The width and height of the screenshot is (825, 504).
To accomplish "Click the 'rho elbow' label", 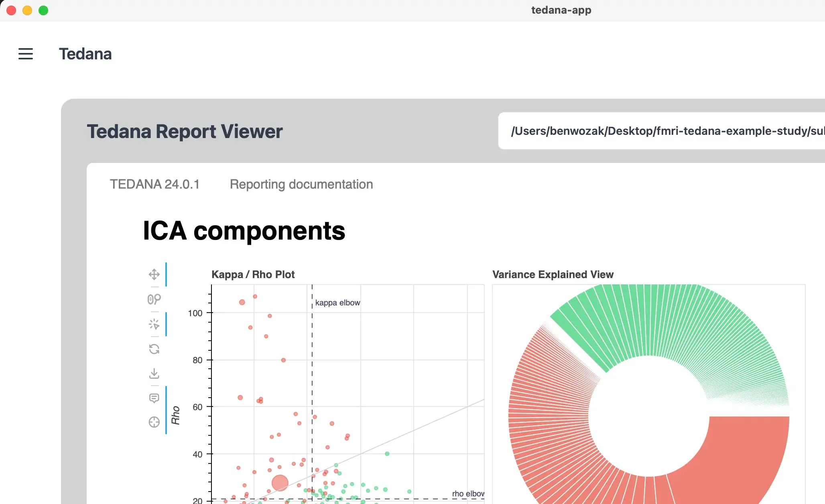I will click(x=468, y=494).
